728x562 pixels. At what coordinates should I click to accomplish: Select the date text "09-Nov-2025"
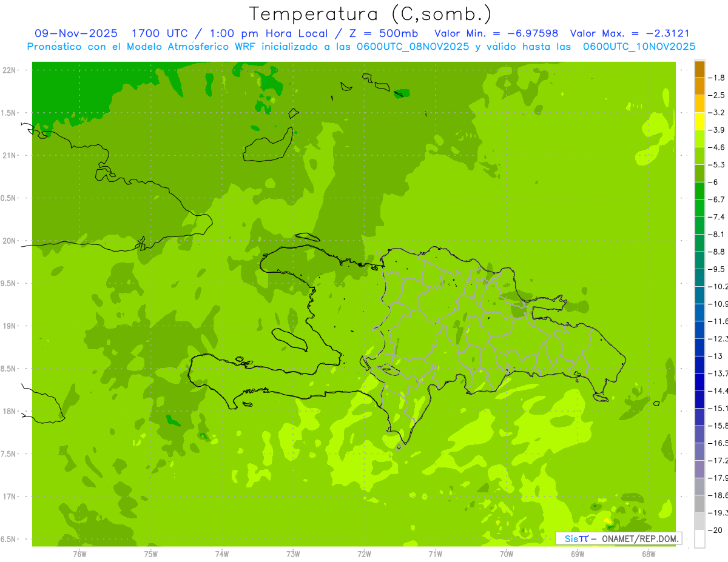pyautogui.click(x=76, y=33)
